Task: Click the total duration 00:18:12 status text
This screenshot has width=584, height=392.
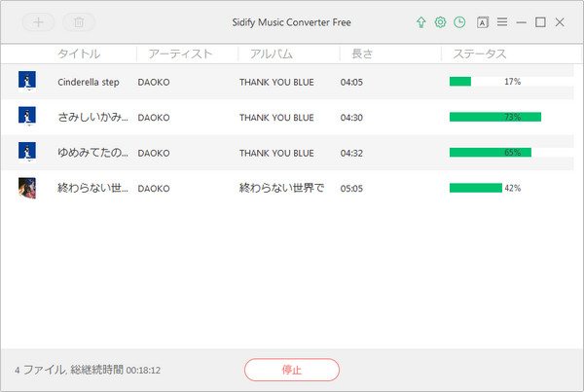Action: click(x=143, y=371)
